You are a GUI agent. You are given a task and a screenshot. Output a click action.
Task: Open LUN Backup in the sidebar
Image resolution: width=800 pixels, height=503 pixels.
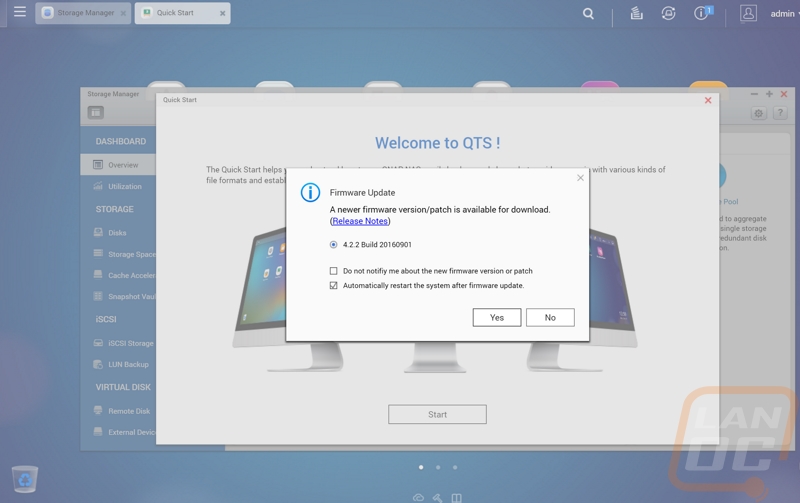coord(118,364)
